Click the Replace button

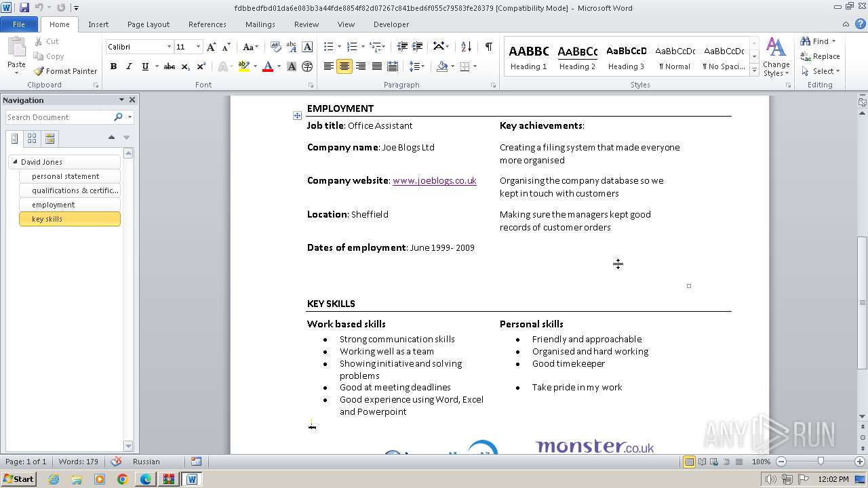pos(820,56)
